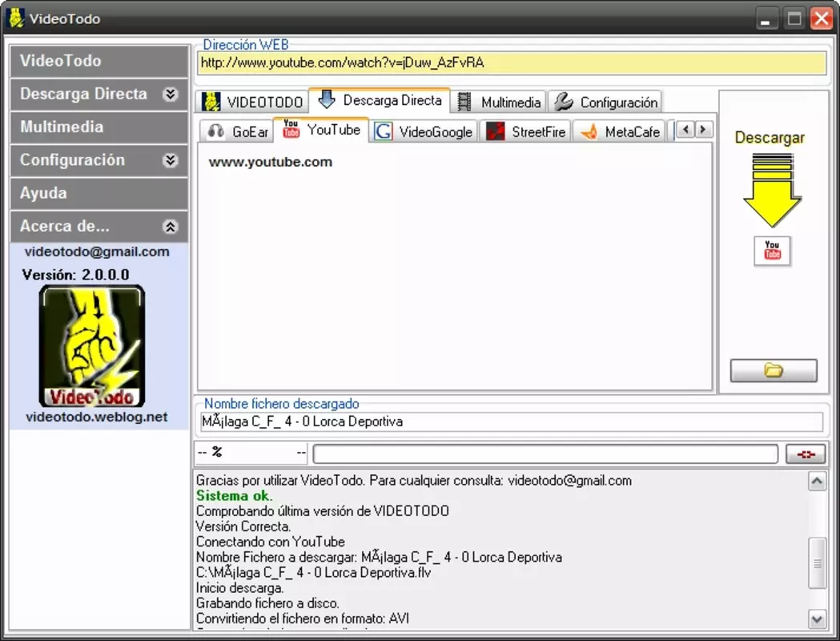840x641 pixels.
Task: Open the download folder button
Action: (x=774, y=370)
